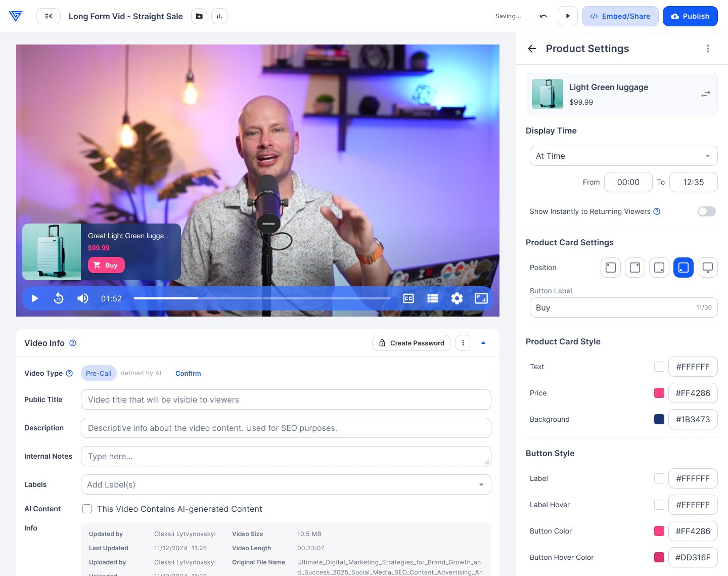Open the Add Label(s) dropdown
Screen dimensions: 728x576
click(x=286, y=484)
